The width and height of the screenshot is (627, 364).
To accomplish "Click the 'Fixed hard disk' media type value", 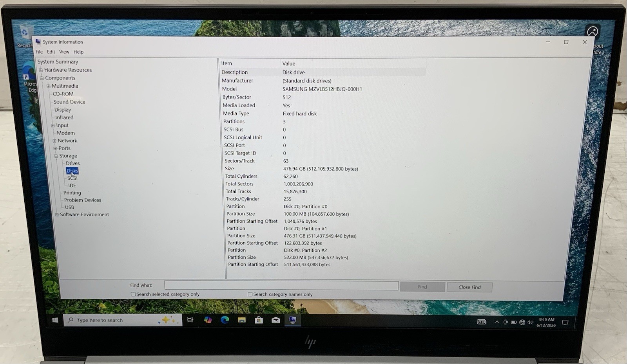I will coord(300,114).
